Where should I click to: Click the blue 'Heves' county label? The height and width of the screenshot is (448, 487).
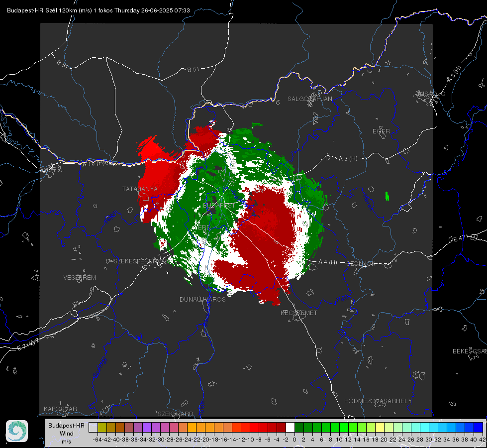368,202
